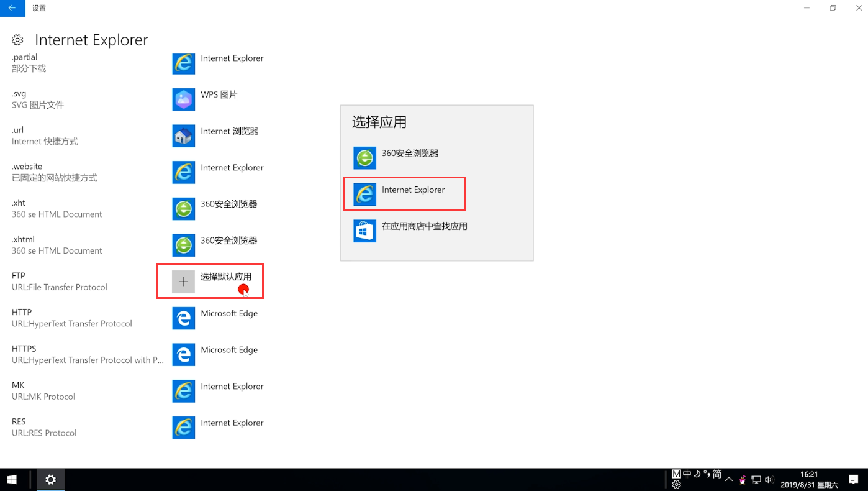Click the Internet Explorer icon for MK

click(x=183, y=391)
